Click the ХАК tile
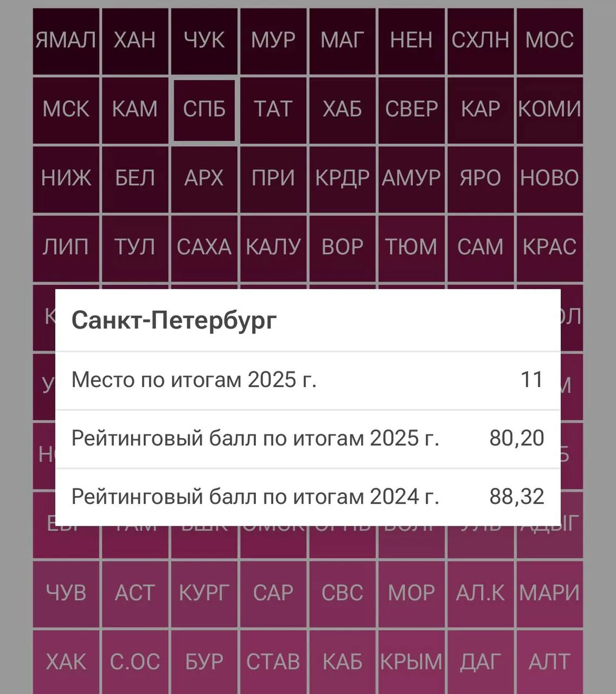 point(66,661)
